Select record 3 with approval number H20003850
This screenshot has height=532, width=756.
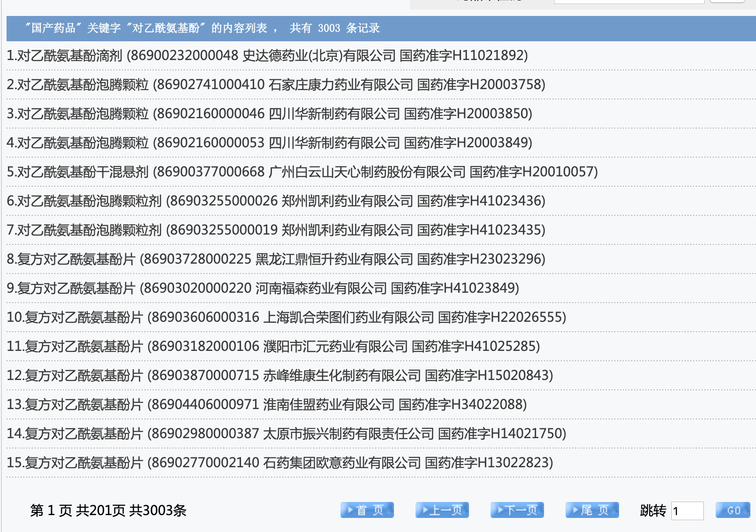point(269,114)
